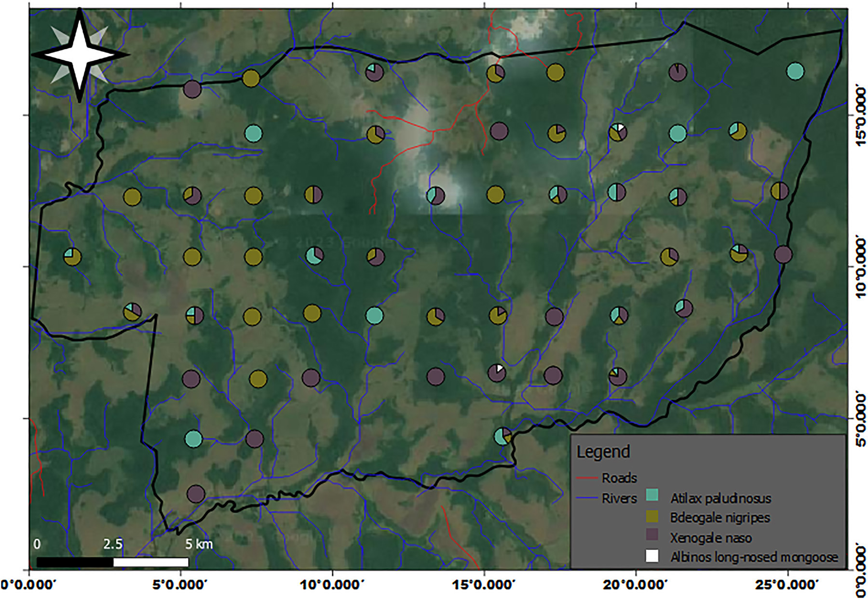Click the Legend title text
868x599 pixels.
pyautogui.click(x=603, y=452)
